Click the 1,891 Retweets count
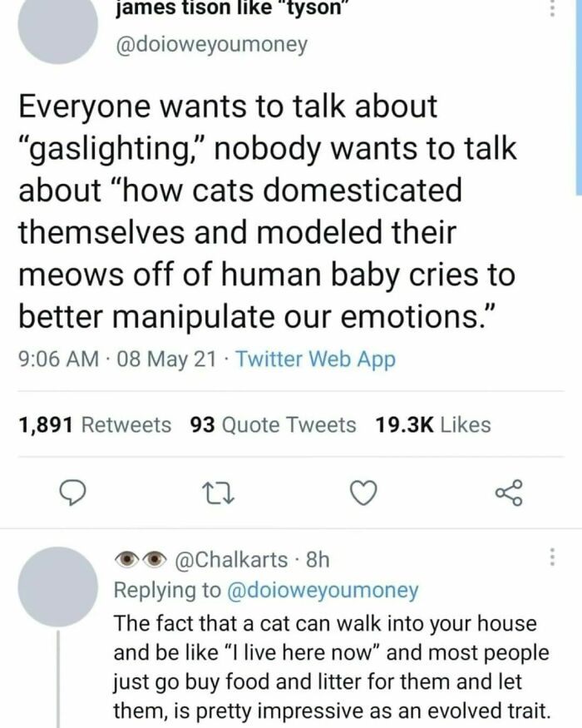Viewport: 582px width, 728px height. [x=92, y=424]
